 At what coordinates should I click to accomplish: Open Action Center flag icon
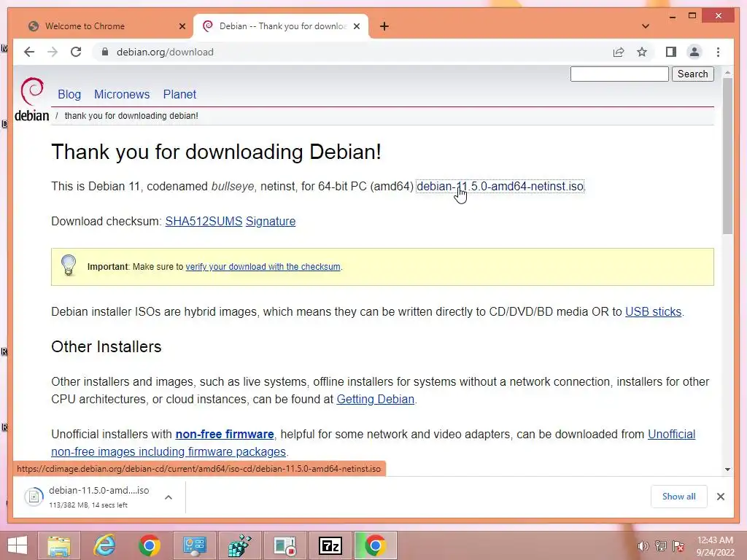click(678, 546)
